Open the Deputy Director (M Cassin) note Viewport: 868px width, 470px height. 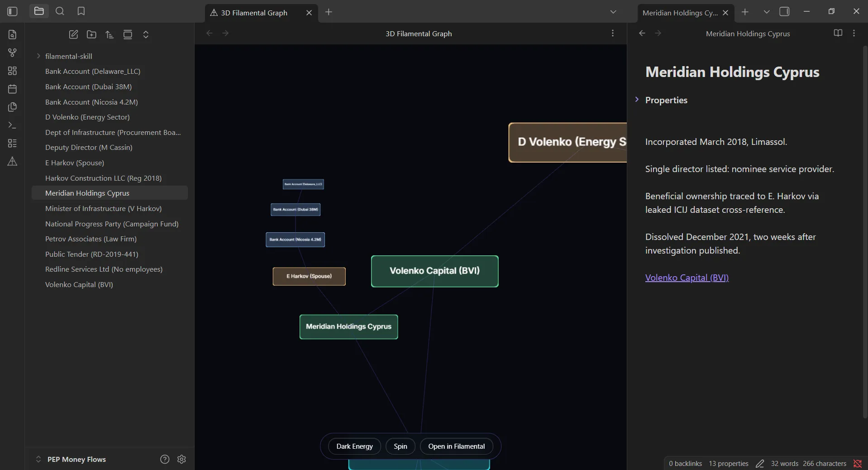coord(110,147)
